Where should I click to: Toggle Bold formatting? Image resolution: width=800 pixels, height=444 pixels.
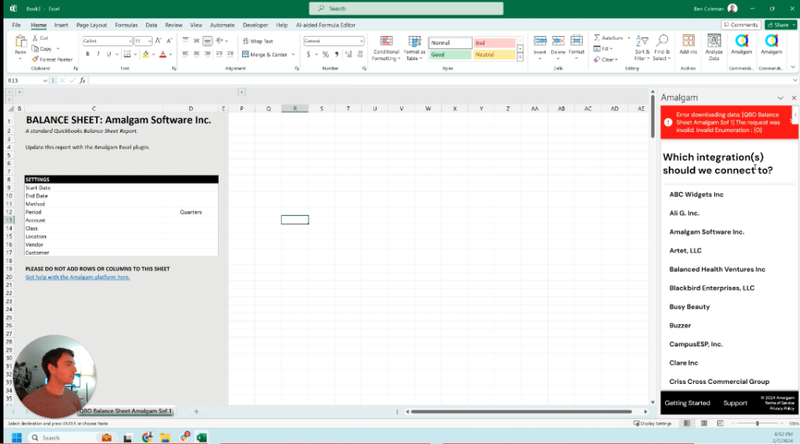point(87,54)
